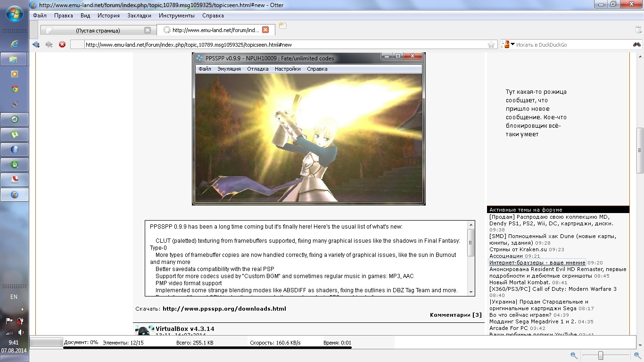
Task: Open the closed tabs trash icon
Action: (x=638, y=30)
